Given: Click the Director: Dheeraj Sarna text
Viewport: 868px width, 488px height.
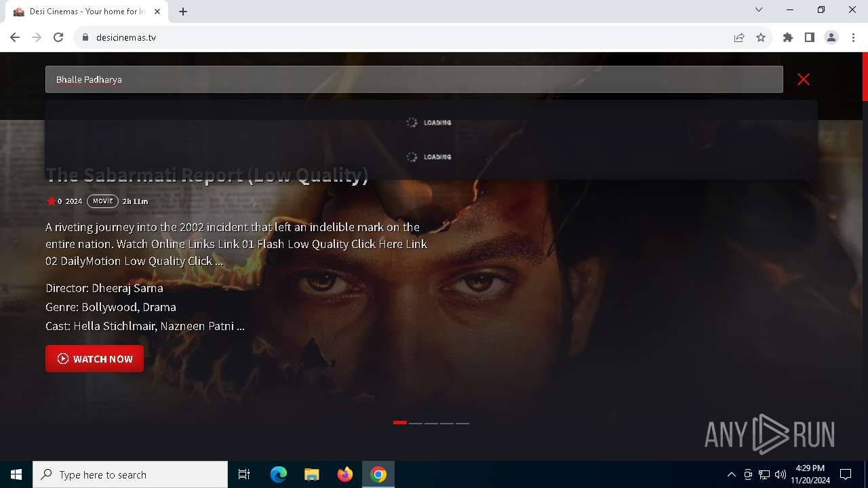Looking at the screenshot, I should (x=104, y=288).
